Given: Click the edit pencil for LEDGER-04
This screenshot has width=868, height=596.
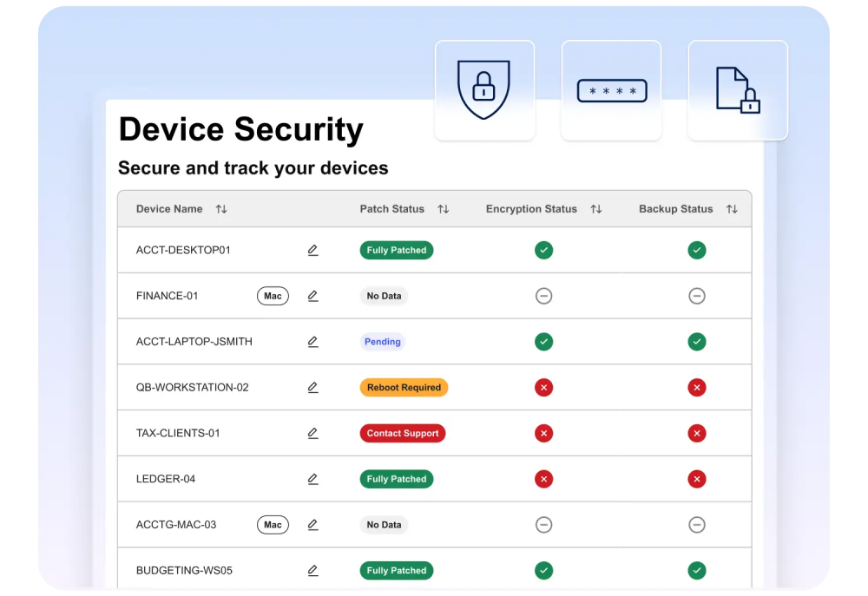Looking at the screenshot, I should click(x=312, y=479).
